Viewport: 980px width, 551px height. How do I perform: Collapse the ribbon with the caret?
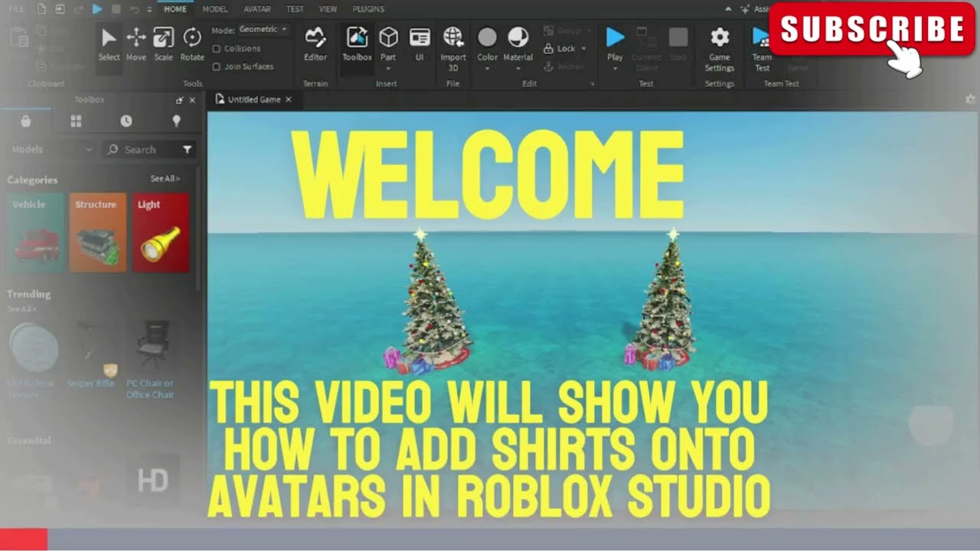coord(727,9)
